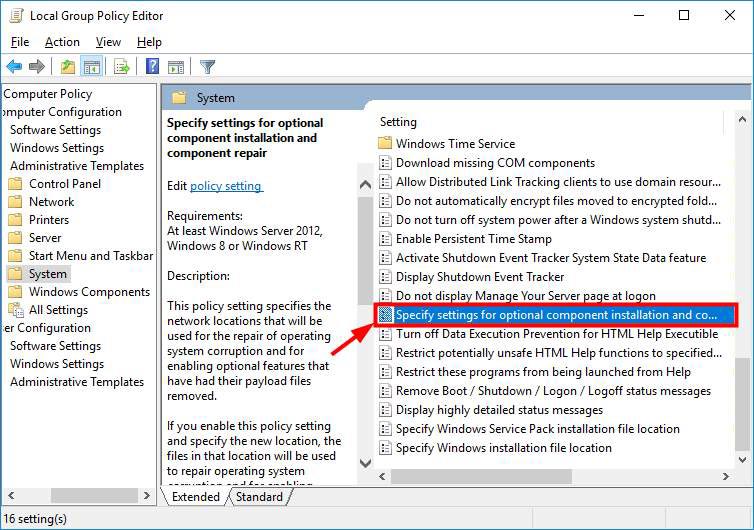Open the Action menu
This screenshot has width=754, height=530.
[x=62, y=42]
